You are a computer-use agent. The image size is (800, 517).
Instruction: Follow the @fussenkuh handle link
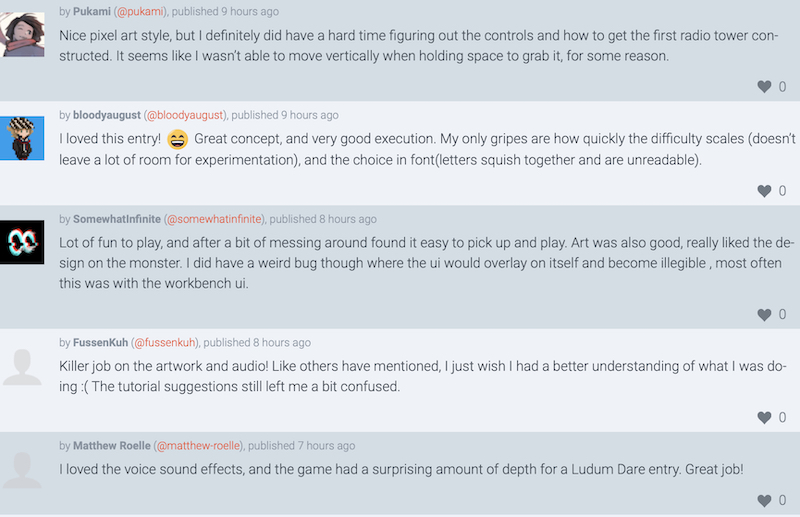165,342
